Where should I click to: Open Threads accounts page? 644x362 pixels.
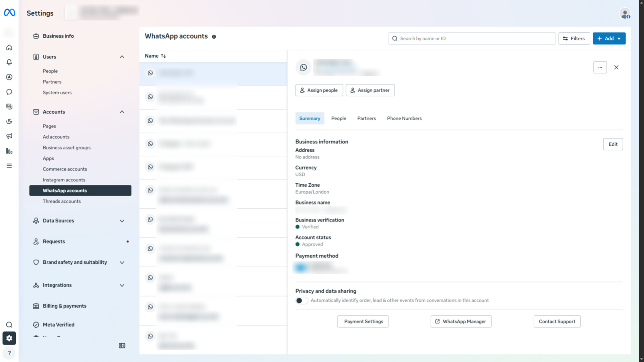[62, 201]
